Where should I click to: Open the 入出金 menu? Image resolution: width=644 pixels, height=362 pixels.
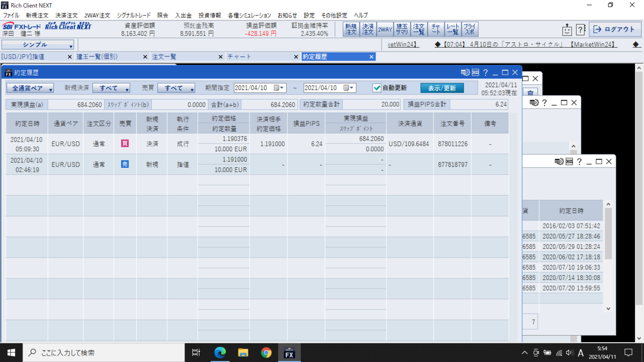[x=183, y=16]
